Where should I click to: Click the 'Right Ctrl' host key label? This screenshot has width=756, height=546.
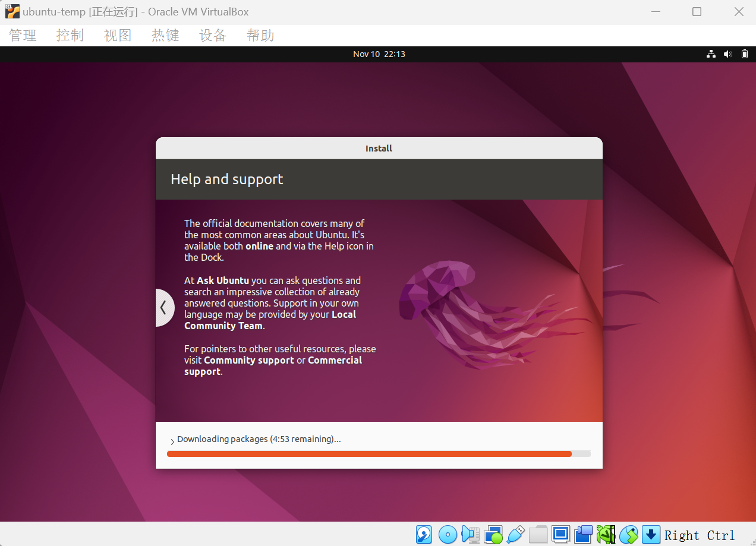click(x=700, y=535)
